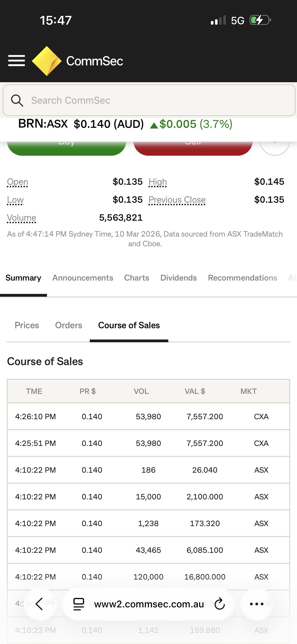Focus the Search CommSec input field

(x=160, y=100)
